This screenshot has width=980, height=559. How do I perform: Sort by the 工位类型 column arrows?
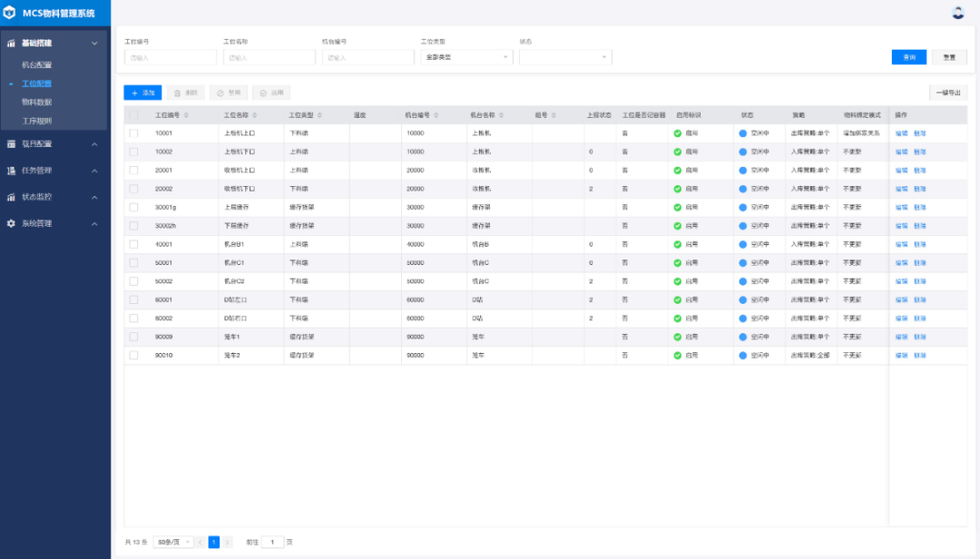(x=320, y=115)
